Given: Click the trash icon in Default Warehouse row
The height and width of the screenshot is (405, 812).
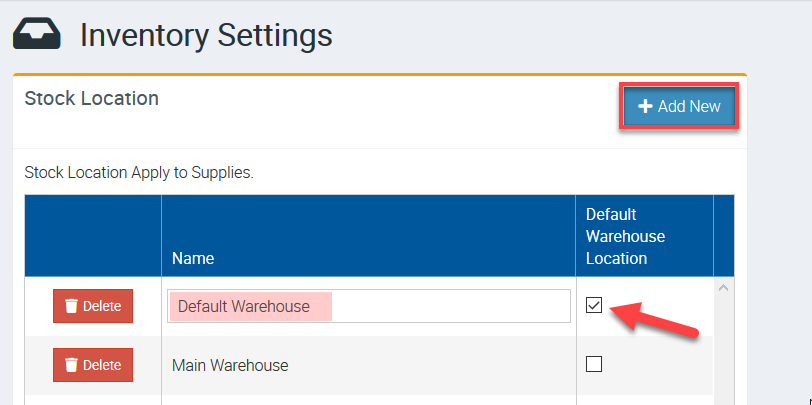Looking at the screenshot, I should tap(71, 306).
